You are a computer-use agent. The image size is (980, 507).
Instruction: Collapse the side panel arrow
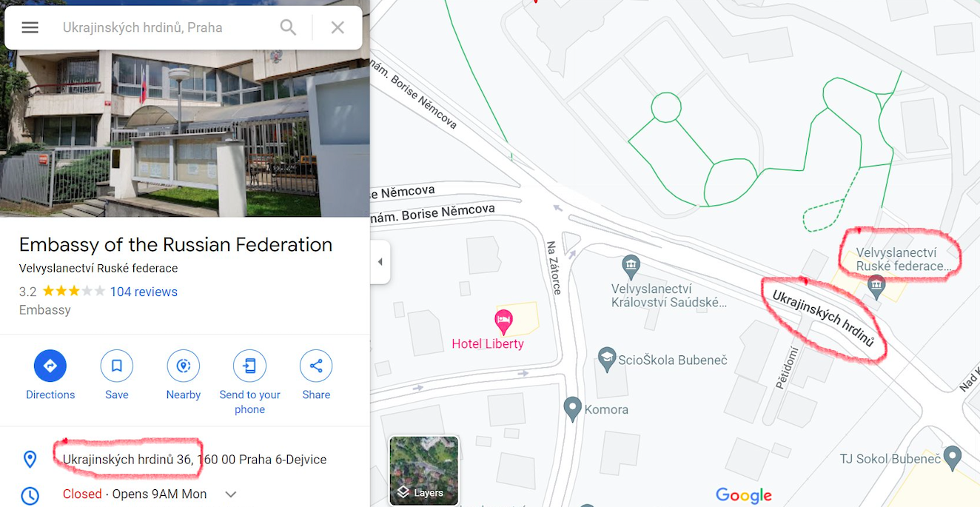[x=380, y=262]
